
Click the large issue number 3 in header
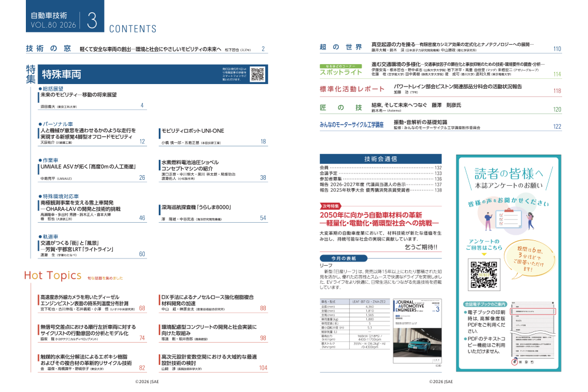tap(92, 21)
